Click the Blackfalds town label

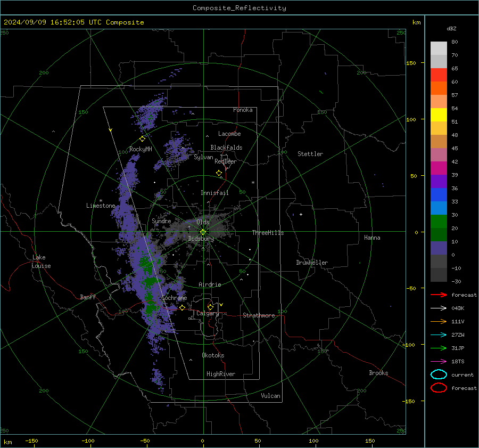[226, 148]
